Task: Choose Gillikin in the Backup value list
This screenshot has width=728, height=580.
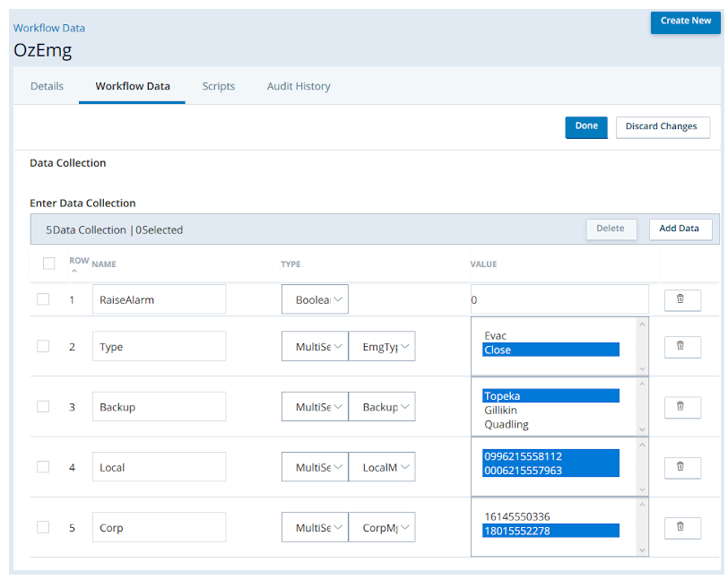Action: (x=550, y=410)
